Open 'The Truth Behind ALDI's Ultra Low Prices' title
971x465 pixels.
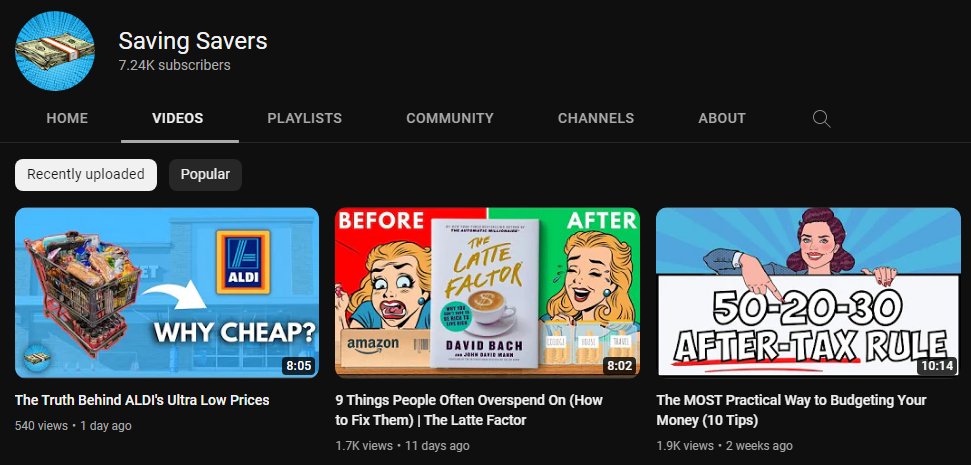coord(142,400)
